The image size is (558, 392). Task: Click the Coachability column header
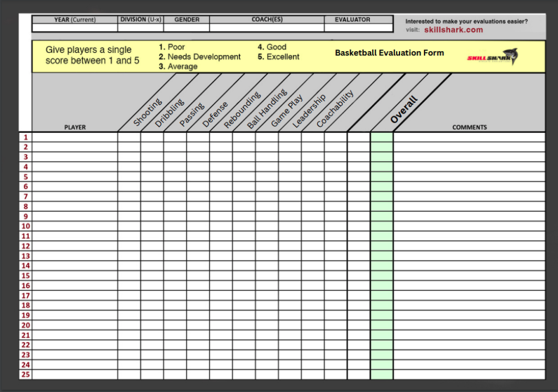pos(335,109)
